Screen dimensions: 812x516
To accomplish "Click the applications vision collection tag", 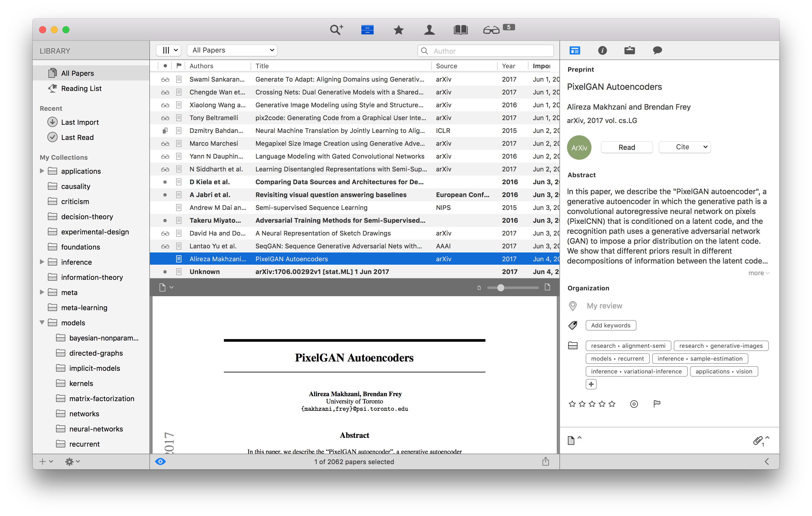I will [724, 371].
